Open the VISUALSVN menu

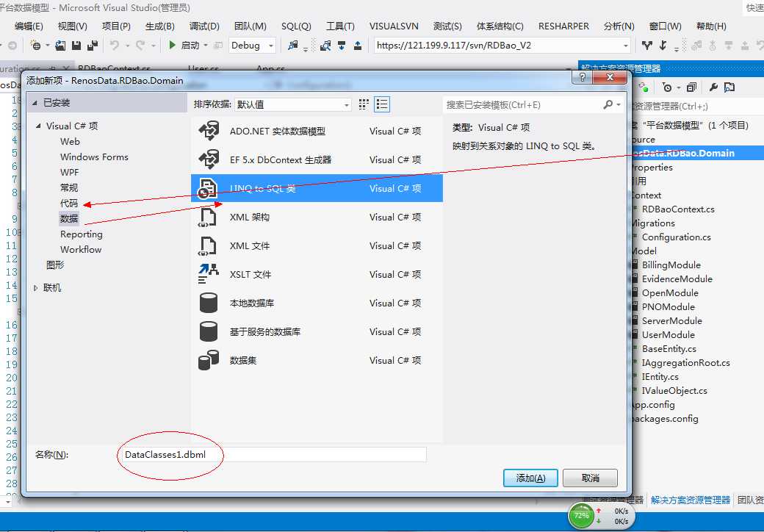pos(394,26)
